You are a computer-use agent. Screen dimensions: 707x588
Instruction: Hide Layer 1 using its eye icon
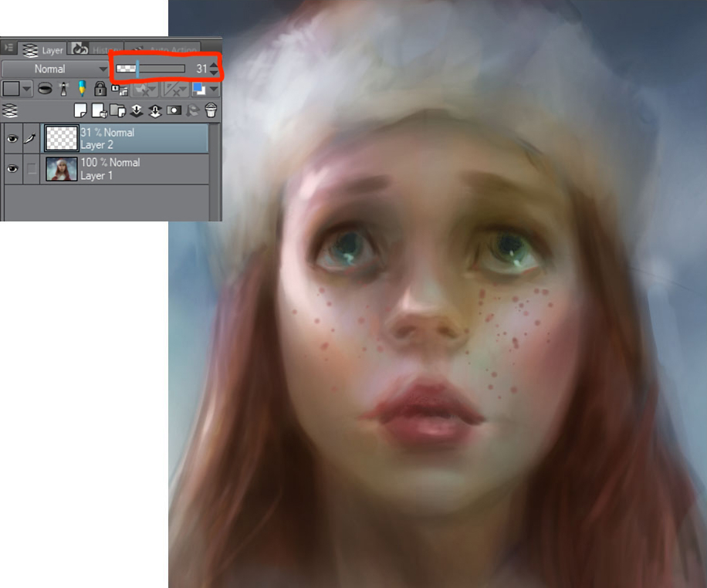coord(12,169)
